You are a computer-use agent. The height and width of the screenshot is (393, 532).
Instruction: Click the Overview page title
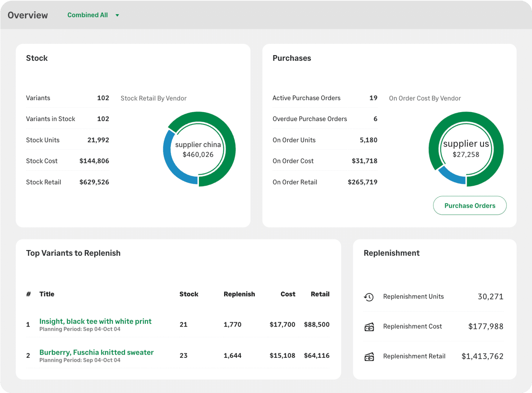click(x=28, y=15)
